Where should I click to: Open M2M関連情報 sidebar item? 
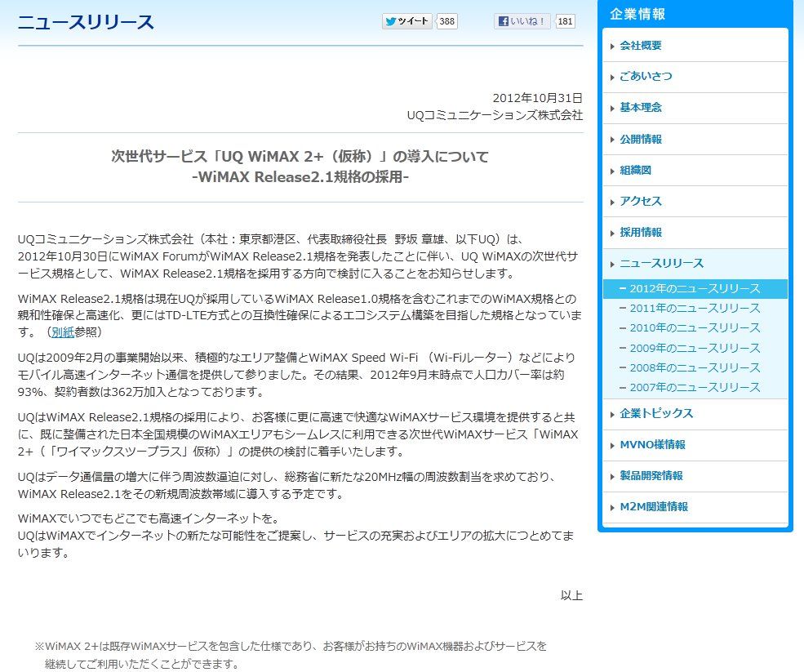tap(654, 507)
